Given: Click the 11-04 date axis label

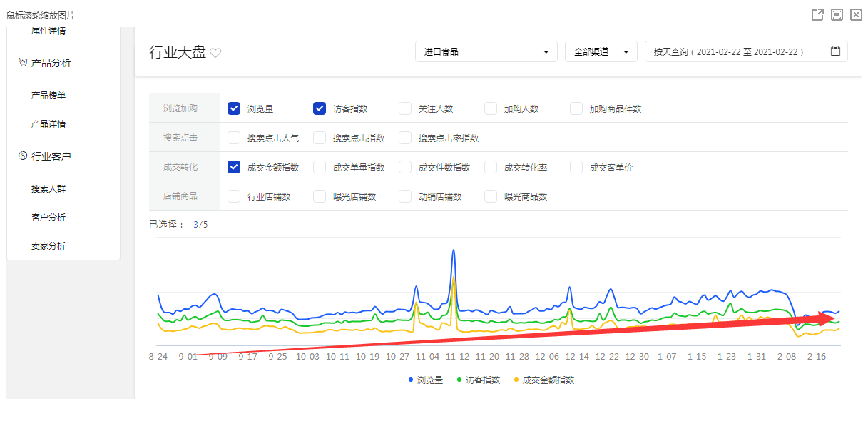Looking at the screenshot, I should coord(427,356).
